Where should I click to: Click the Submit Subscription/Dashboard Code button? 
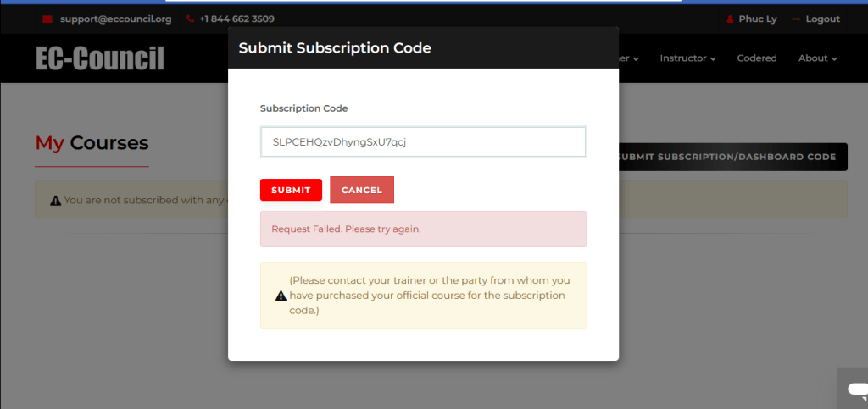point(732,157)
